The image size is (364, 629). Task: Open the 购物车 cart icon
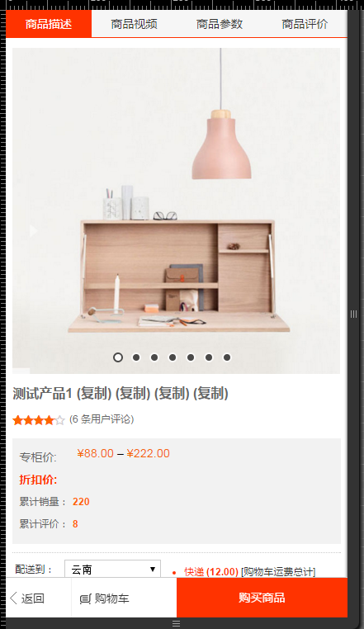pos(86,599)
